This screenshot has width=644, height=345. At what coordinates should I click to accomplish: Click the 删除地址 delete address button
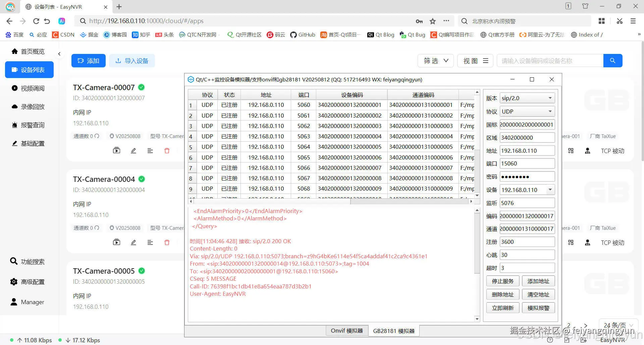point(503,294)
